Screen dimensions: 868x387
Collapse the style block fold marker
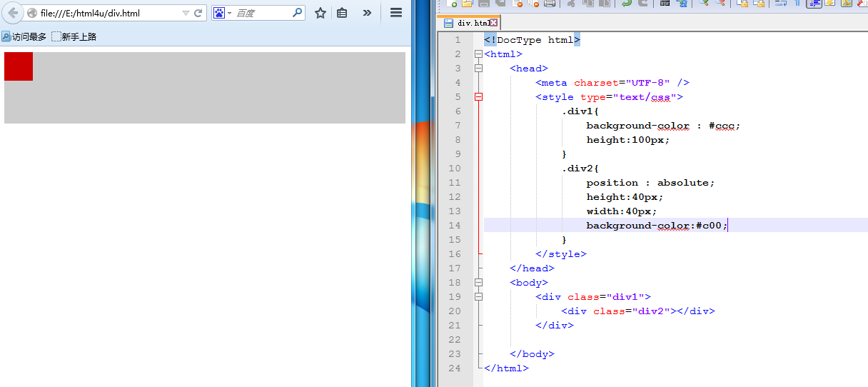478,97
